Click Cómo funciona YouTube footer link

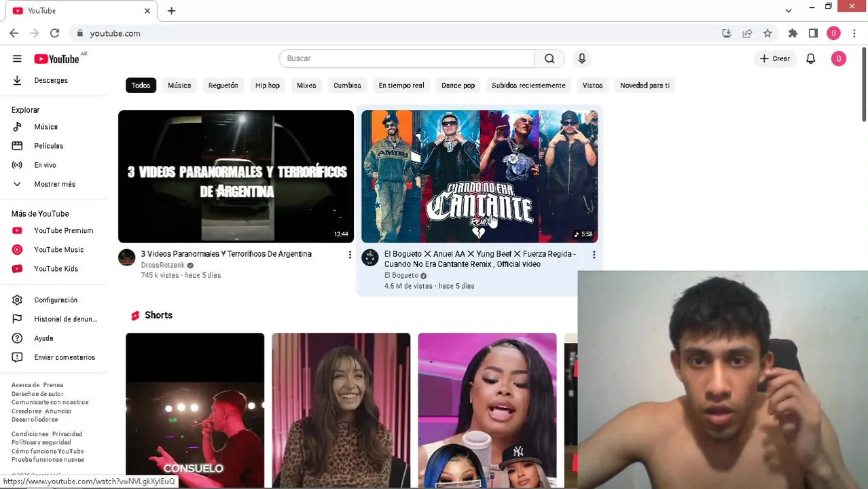48,451
